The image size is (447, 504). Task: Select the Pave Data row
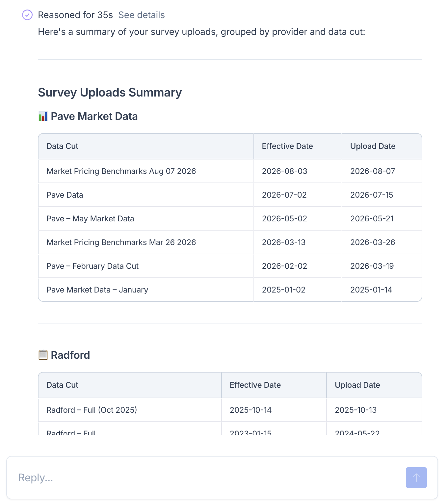[x=230, y=195]
